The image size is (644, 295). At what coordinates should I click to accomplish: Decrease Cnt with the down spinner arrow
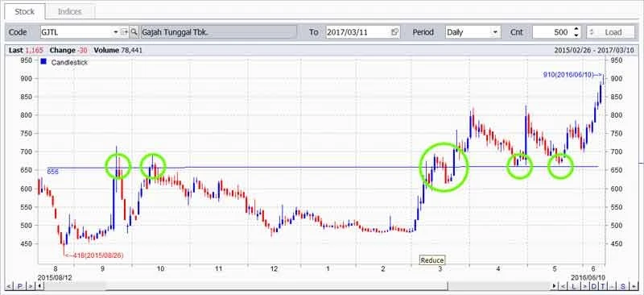576,35
